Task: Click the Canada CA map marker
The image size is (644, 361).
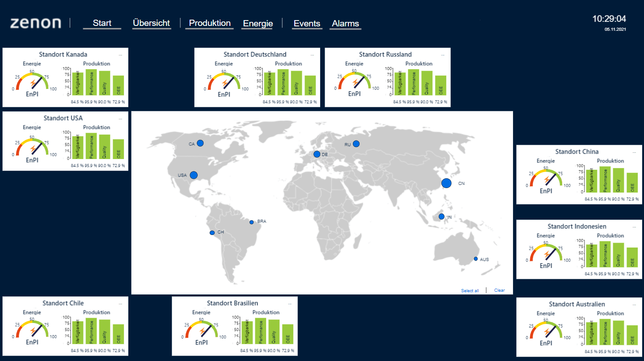Action: click(200, 143)
